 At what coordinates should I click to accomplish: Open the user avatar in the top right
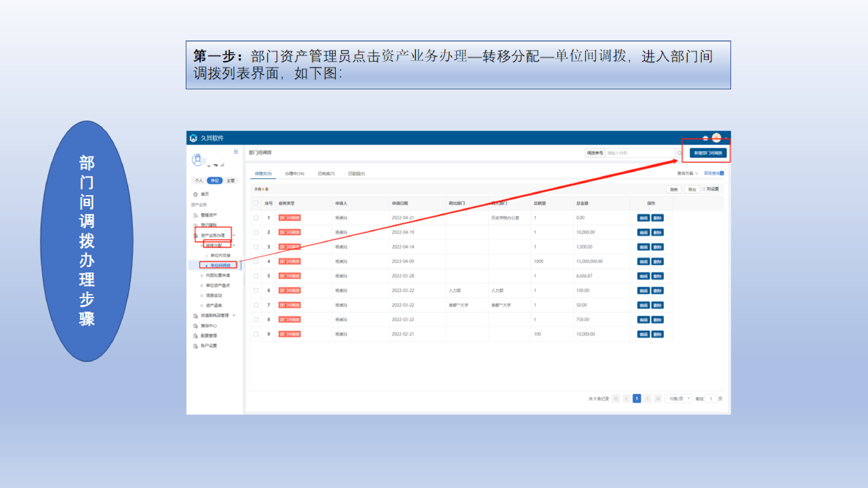pos(716,138)
